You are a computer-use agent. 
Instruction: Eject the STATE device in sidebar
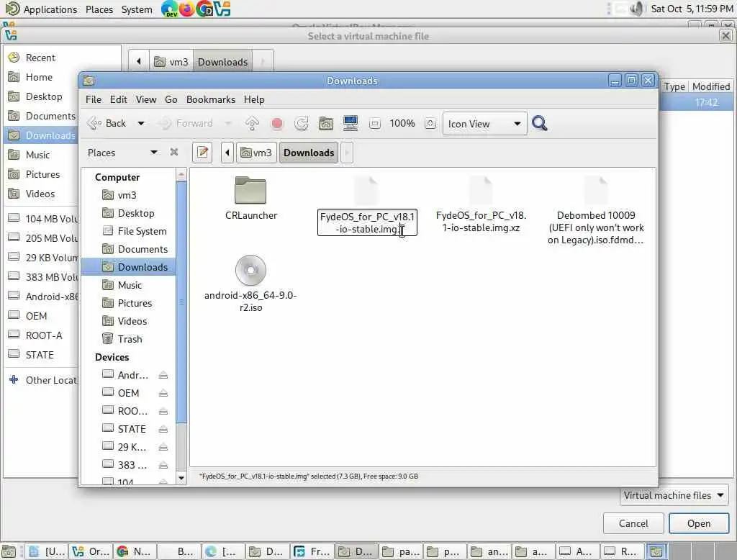(163, 429)
